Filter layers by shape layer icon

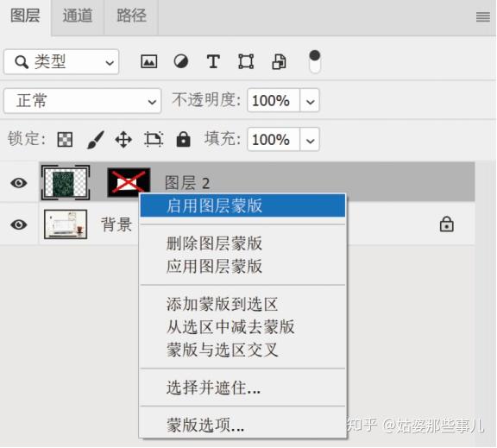pyautogui.click(x=246, y=61)
